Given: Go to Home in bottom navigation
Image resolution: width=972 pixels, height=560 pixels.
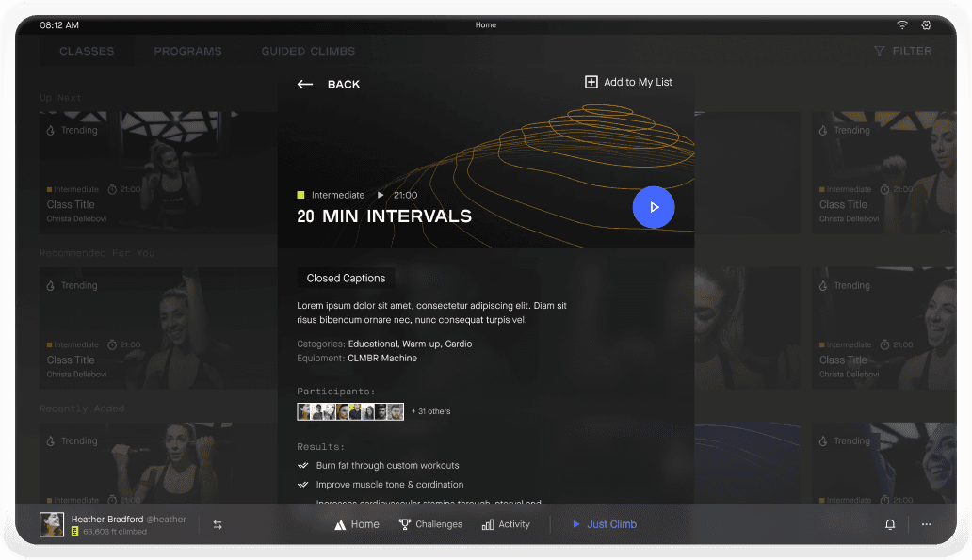Looking at the screenshot, I should [364, 524].
